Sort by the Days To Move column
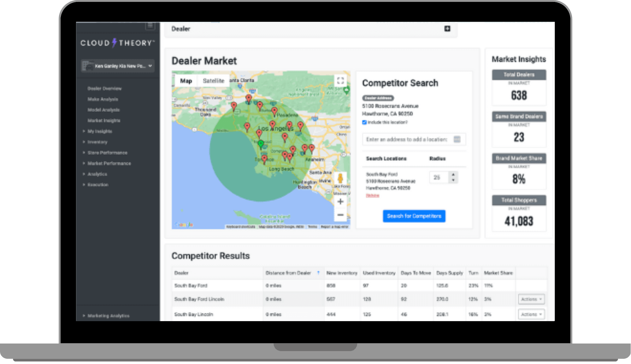The image size is (631, 364). tap(416, 273)
